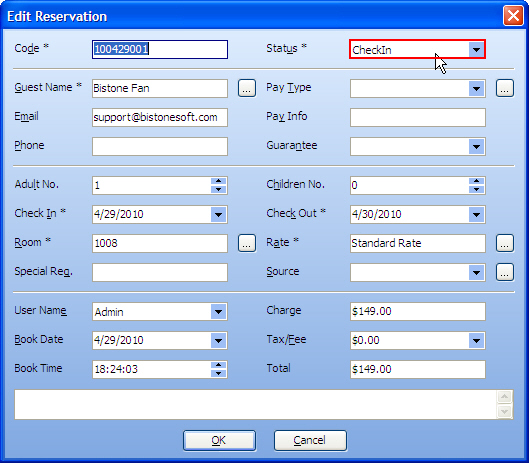This screenshot has width=529, height=463.
Task: Decrease Book Time with down arrow
Action: 218,374
